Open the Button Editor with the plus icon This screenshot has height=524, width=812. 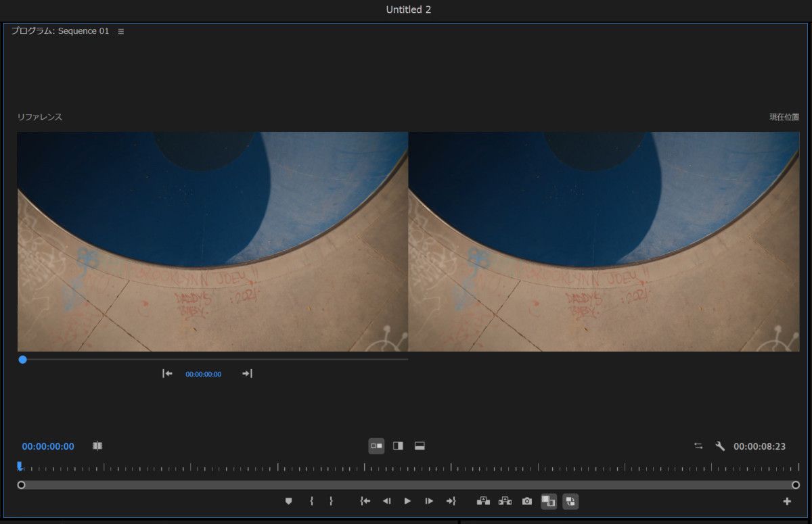786,501
